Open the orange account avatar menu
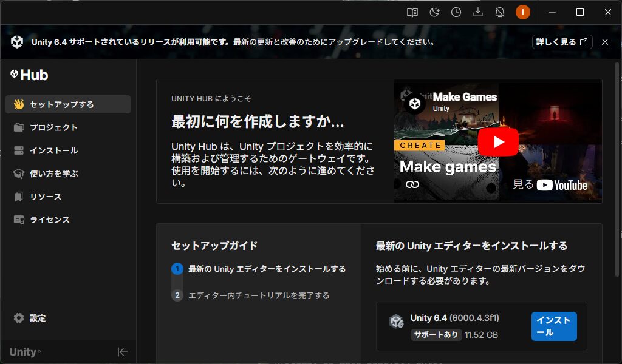Image resolution: width=622 pixels, height=364 pixels. tap(522, 12)
